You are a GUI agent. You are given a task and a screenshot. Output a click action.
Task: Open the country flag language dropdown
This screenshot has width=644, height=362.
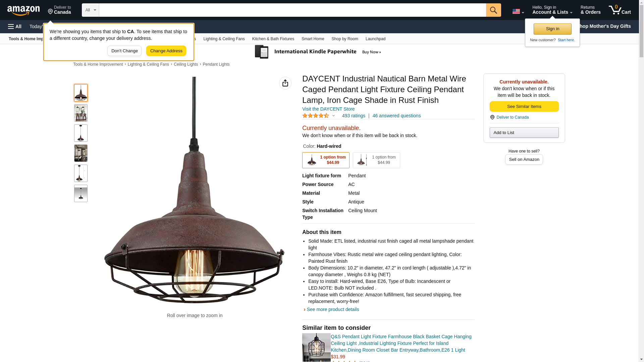518,11
